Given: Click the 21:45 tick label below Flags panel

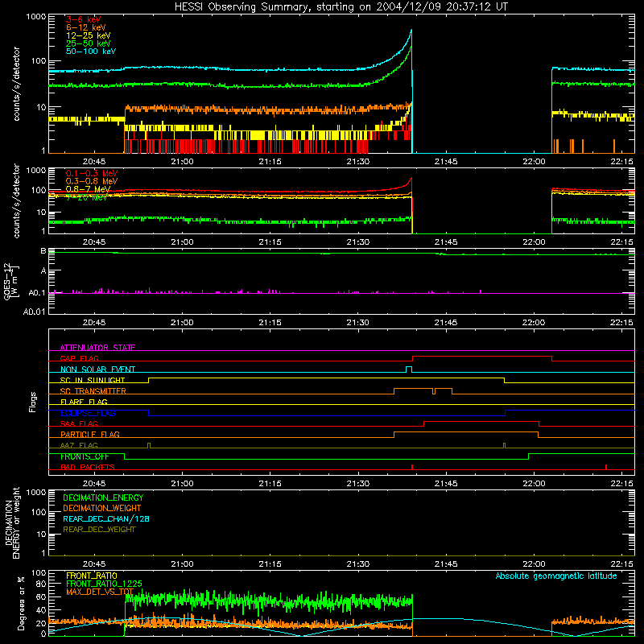Looking at the screenshot, I should click(x=446, y=484).
